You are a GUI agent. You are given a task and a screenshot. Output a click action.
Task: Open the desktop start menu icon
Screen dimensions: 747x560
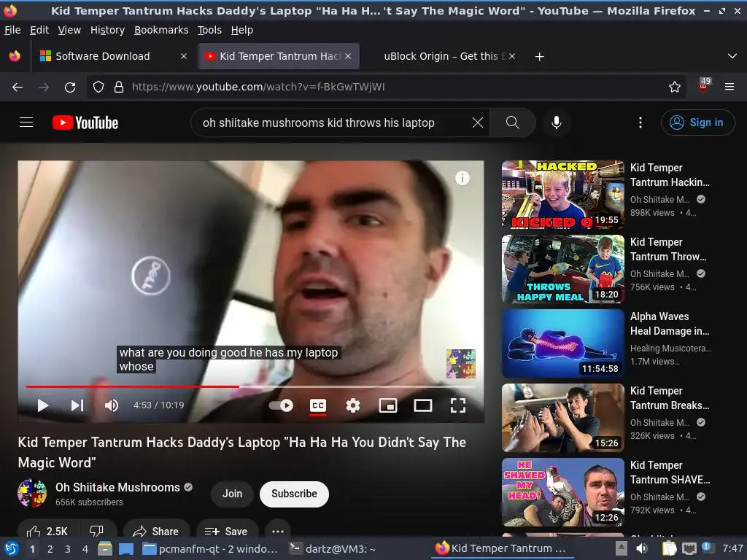12,549
